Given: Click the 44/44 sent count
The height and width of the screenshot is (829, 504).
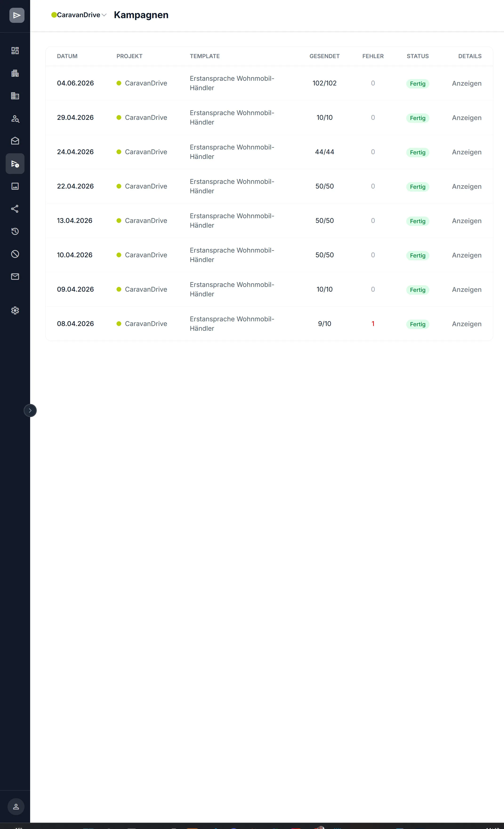Looking at the screenshot, I should (x=325, y=152).
